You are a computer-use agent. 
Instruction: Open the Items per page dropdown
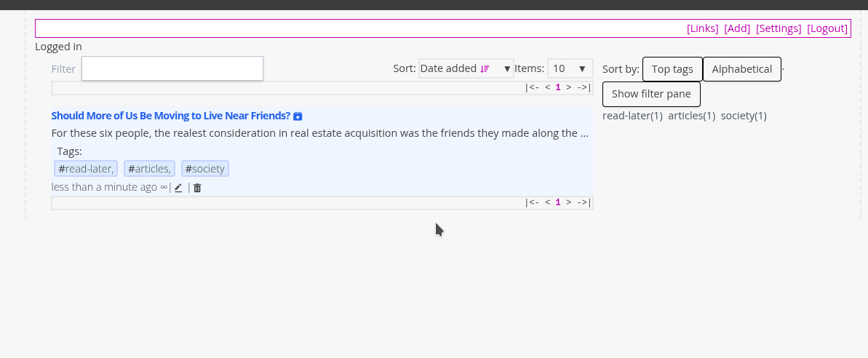coord(570,68)
